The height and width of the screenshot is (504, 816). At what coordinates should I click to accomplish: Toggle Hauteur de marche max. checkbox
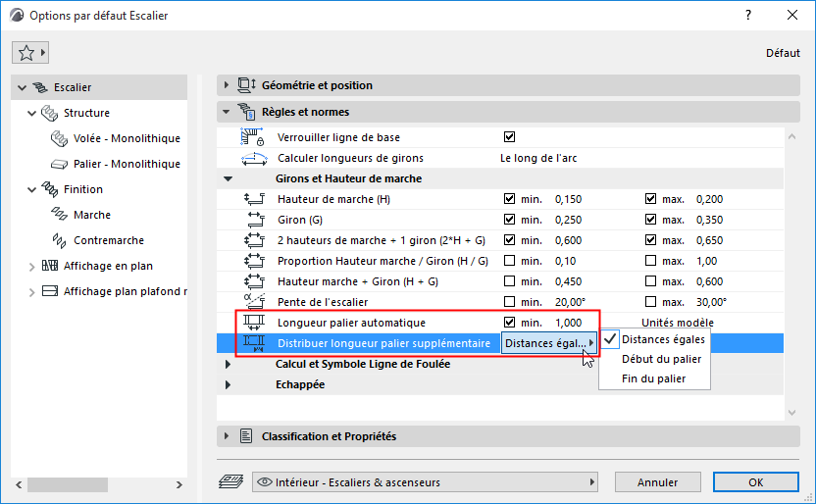650,199
